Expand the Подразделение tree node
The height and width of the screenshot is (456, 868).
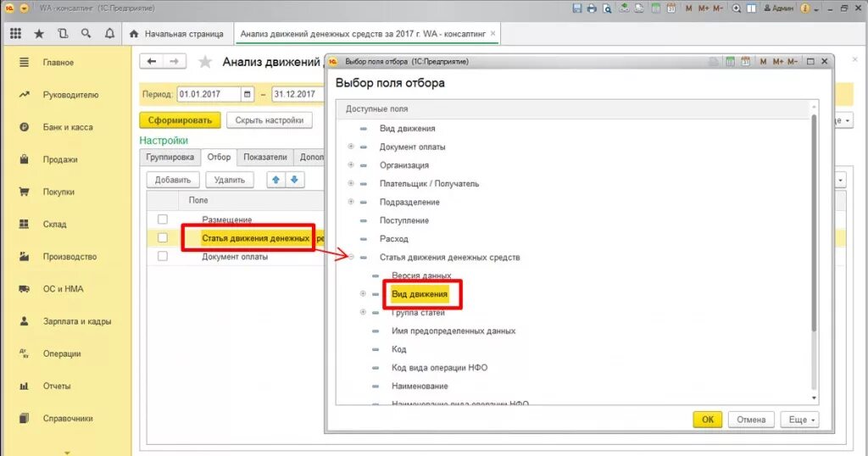click(351, 202)
